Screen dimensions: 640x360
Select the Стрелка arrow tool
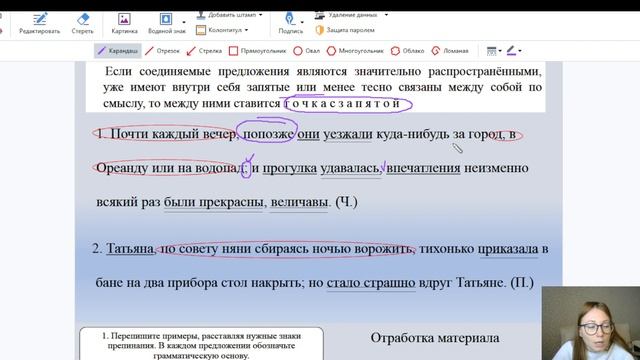coord(204,51)
